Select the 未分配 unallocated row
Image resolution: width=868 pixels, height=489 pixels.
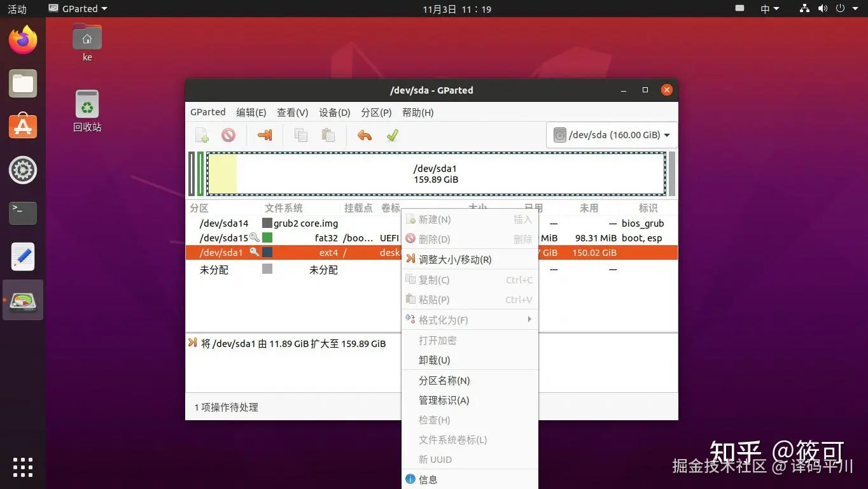coord(431,269)
